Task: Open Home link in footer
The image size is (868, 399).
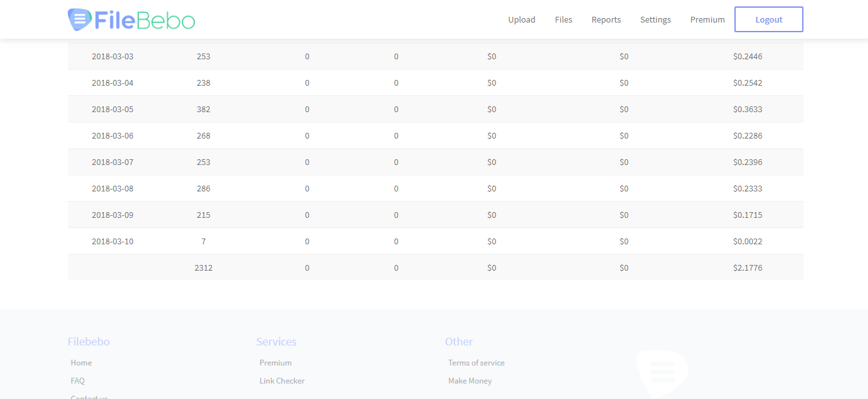Action: [x=81, y=363]
